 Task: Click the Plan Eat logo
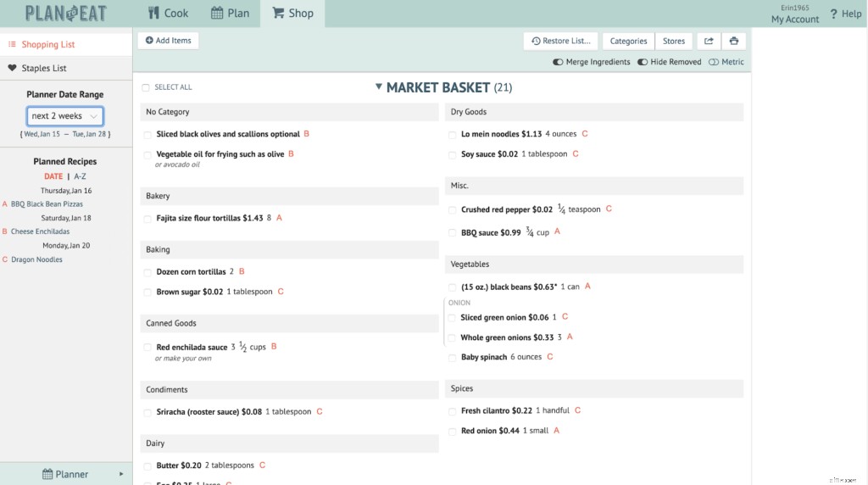coord(66,14)
